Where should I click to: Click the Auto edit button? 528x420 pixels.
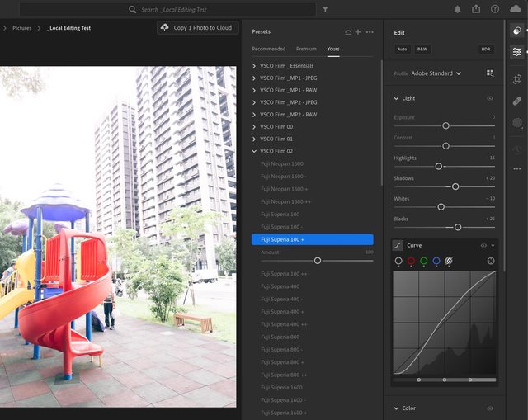(x=402, y=50)
